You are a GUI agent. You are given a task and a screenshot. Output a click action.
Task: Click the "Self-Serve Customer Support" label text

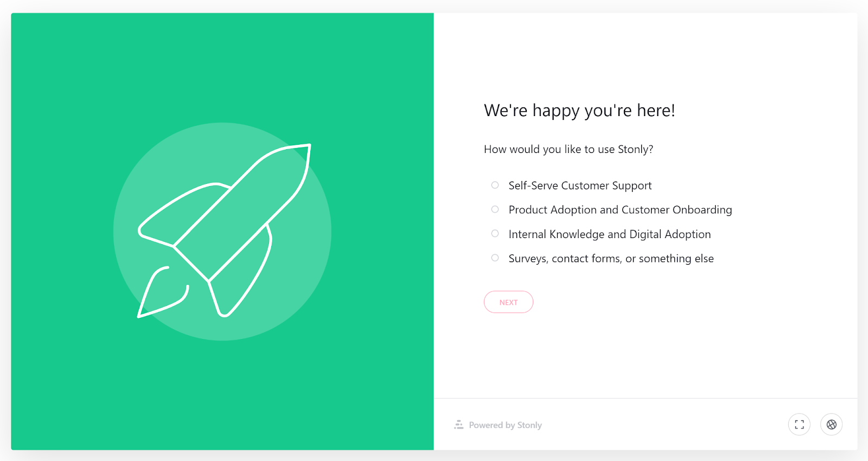pos(580,185)
